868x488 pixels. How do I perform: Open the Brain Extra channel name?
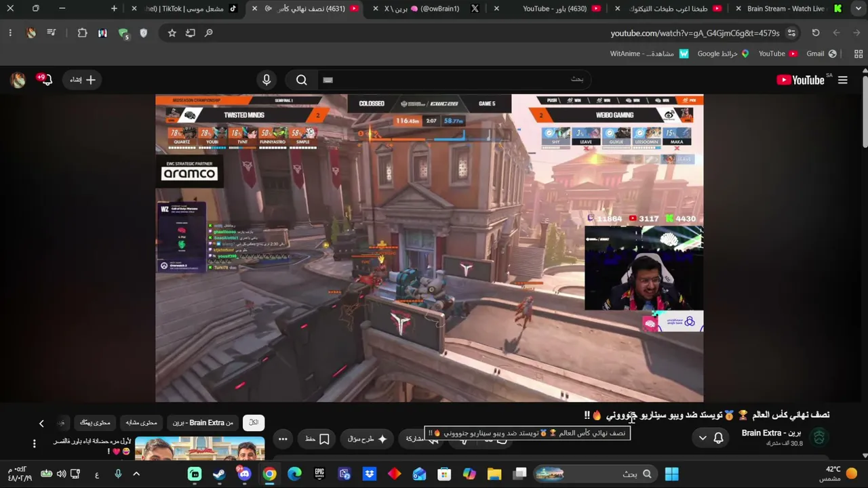point(771,433)
